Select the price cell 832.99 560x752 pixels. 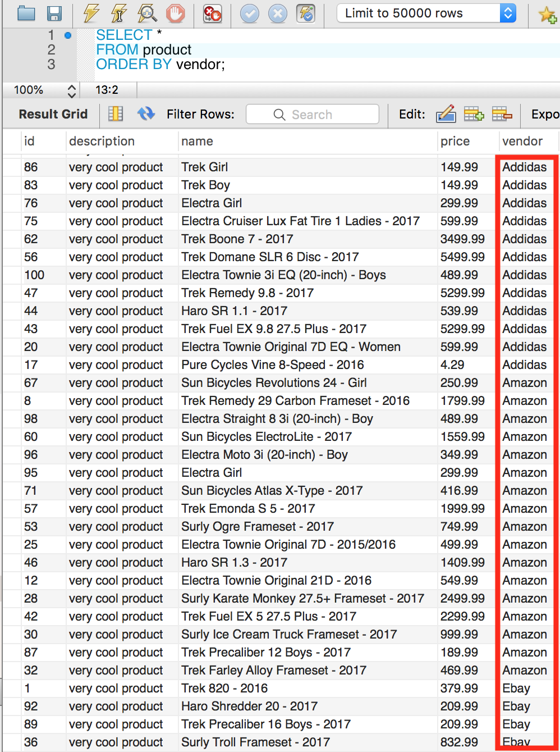[468, 742]
